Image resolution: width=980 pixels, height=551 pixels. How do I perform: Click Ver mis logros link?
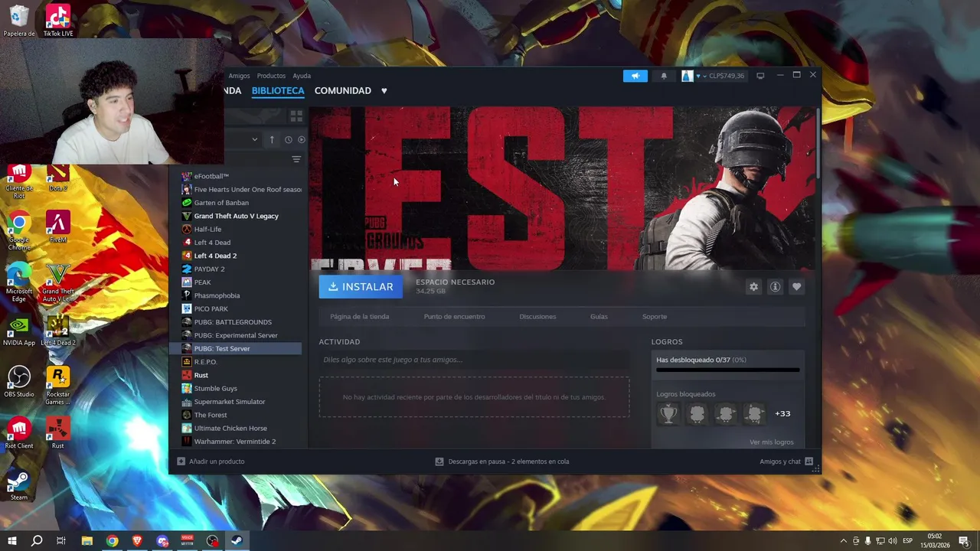(x=772, y=442)
